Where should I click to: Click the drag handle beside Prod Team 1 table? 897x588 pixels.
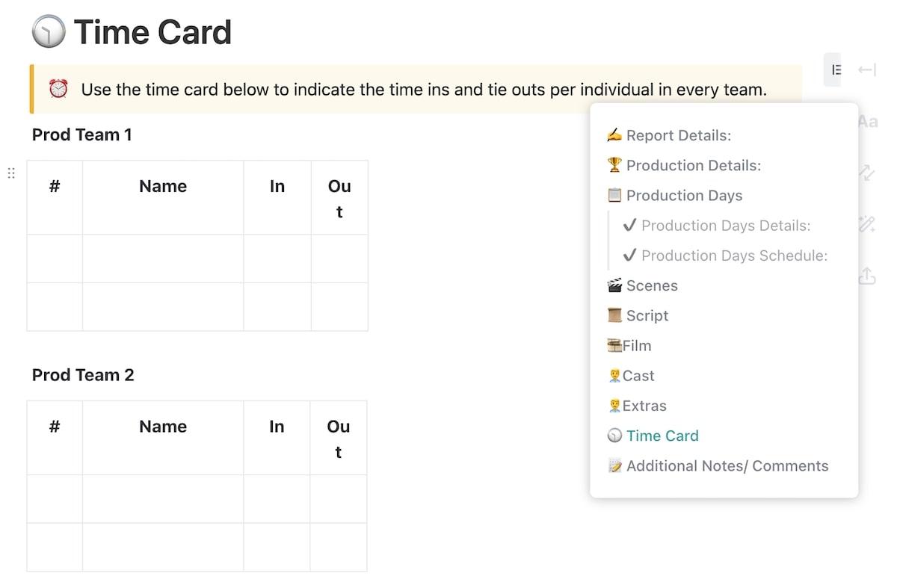[11, 173]
